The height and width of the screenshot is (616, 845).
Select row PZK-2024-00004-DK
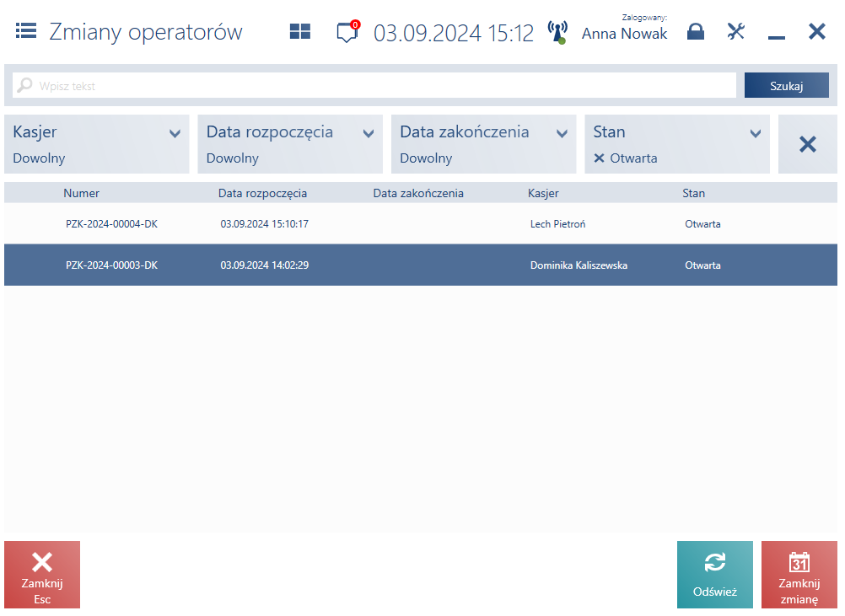[420, 223]
